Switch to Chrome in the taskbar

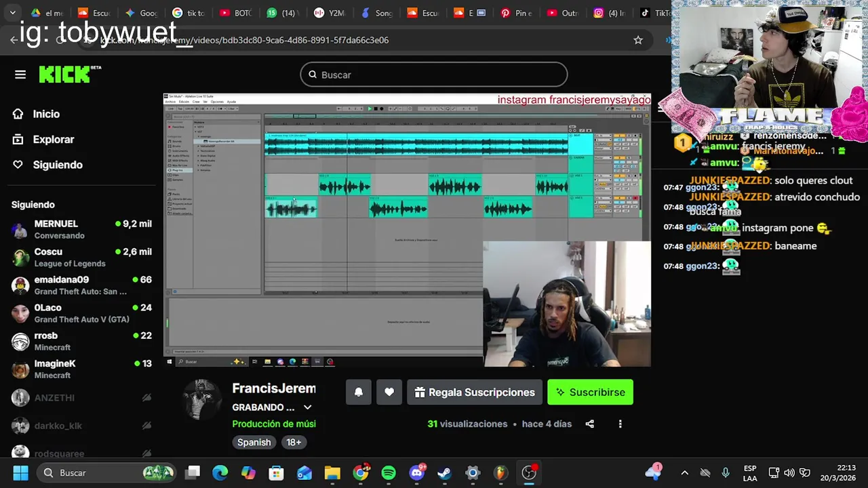361,472
